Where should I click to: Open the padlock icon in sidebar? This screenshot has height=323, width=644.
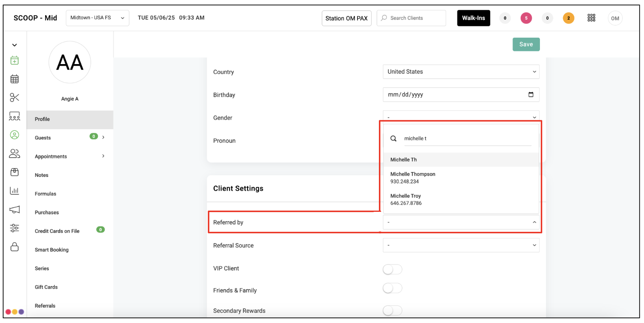[15, 247]
